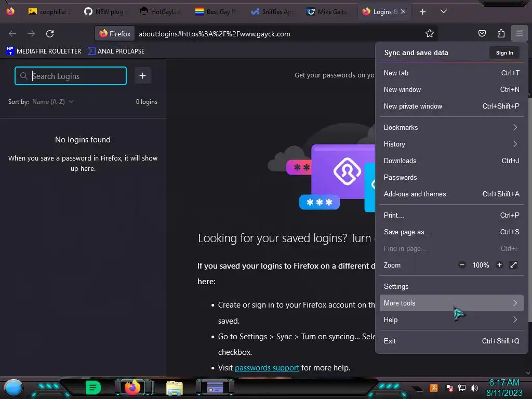The width and height of the screenshot is (532, 399).
Task: Open Passwords from the menu
Action: (x=451, y=178)
